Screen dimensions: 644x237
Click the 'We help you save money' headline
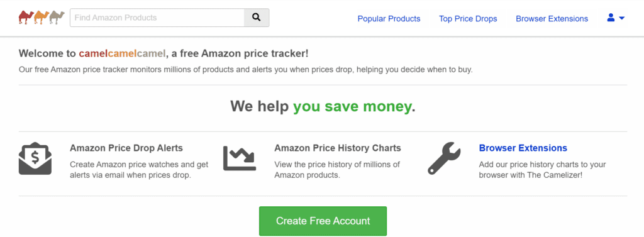pyautogui.click(x=323, y=106)
